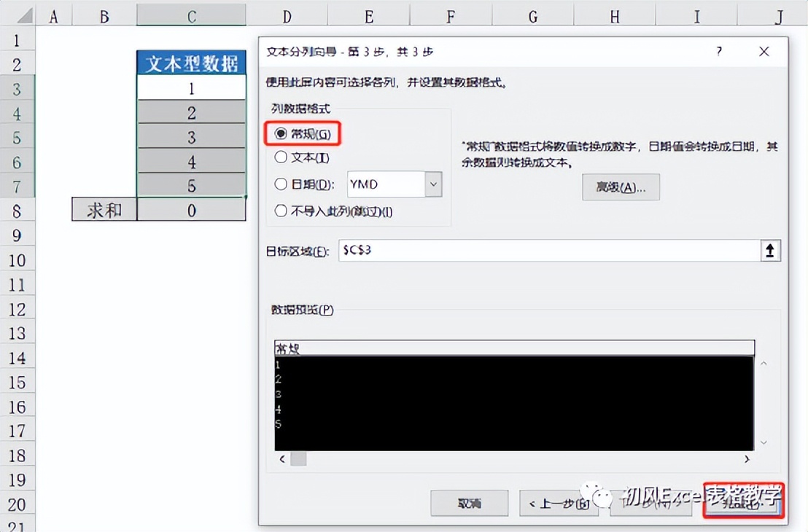Select row 12 header
Image resolution: width=808 pixels, height=532 pixels.
pyautogui.click(x=17, y=309)
